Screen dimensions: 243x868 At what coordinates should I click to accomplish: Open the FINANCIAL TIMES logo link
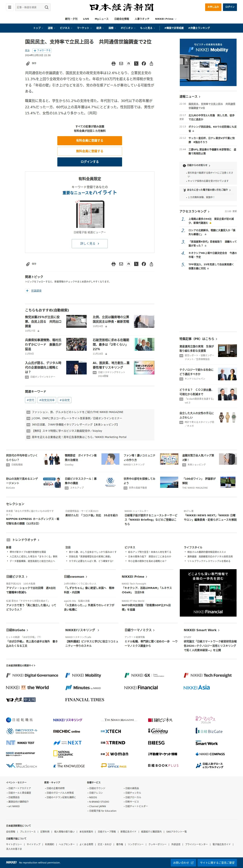click(x=84, y=700)
